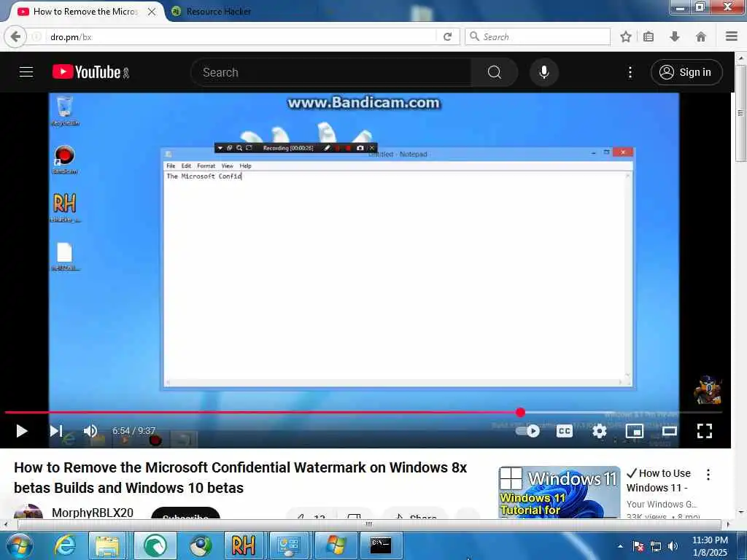The width and height of the screenshot is (747, 560).
Task: Launch Internet Explorer from the taskbar
Action: [x=65, y=545]
